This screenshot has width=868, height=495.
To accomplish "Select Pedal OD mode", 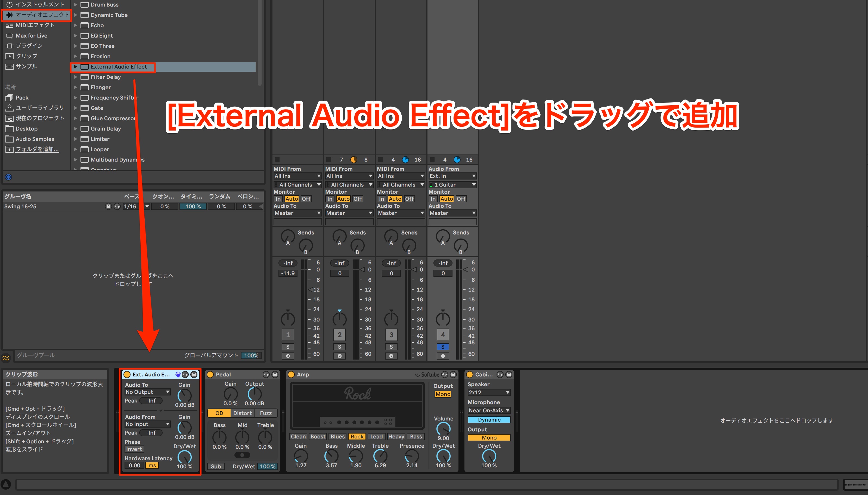I will (219, 413).
